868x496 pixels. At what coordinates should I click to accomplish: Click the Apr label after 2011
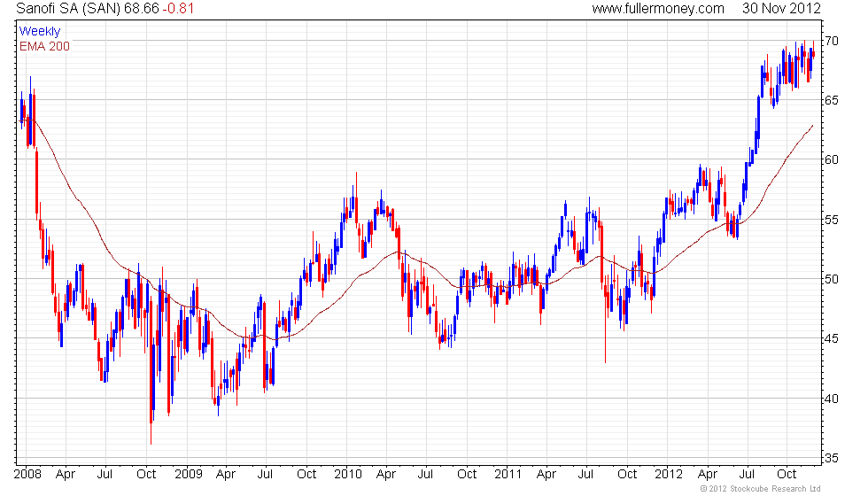pyautogui.click(x=546, y=475)
